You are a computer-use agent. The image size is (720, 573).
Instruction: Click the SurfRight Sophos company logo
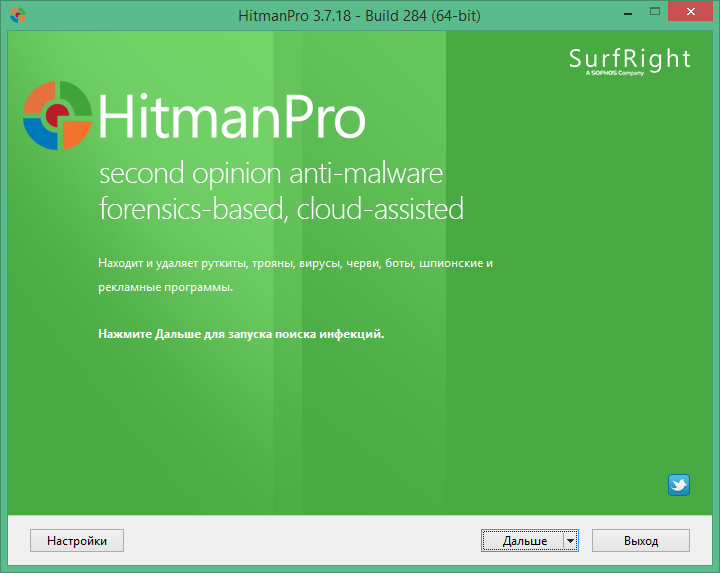[x=630, y=62]
